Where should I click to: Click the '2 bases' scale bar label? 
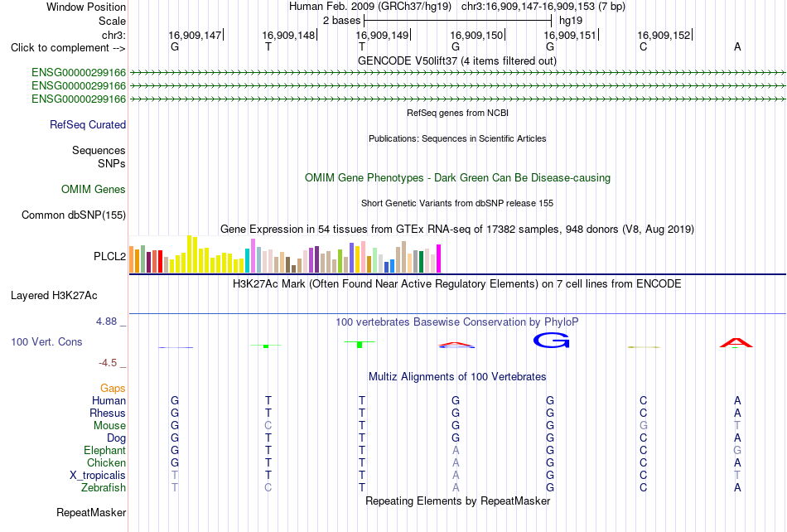point(341,21)
